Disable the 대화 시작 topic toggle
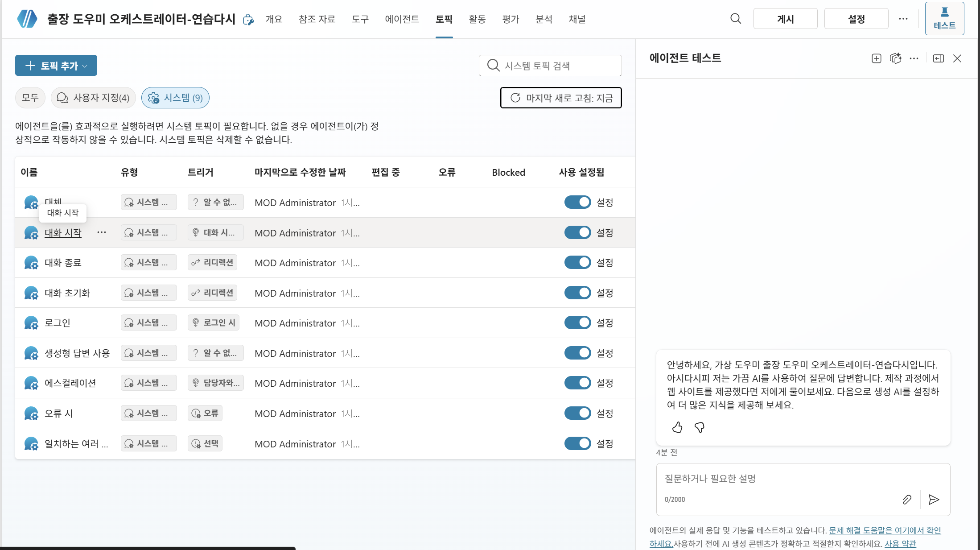This screenshot has width=980, height=550. pyautogui.click(x=577, y=232)
